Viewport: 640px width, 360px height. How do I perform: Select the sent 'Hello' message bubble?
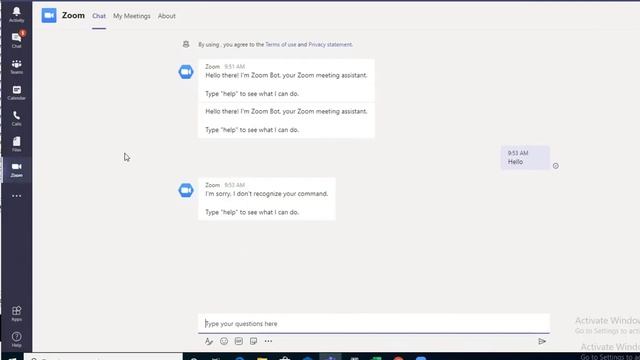pyautogui.click(x=525, y=158)
